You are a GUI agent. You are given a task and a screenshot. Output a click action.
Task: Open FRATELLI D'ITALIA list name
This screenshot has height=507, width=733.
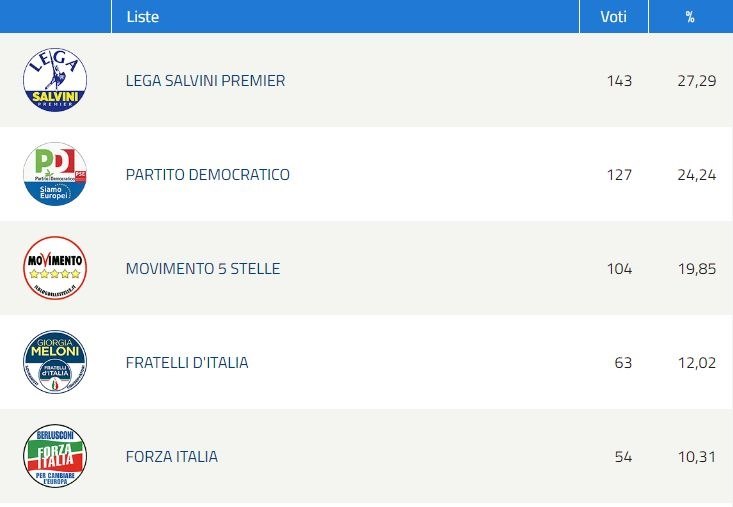187,362
